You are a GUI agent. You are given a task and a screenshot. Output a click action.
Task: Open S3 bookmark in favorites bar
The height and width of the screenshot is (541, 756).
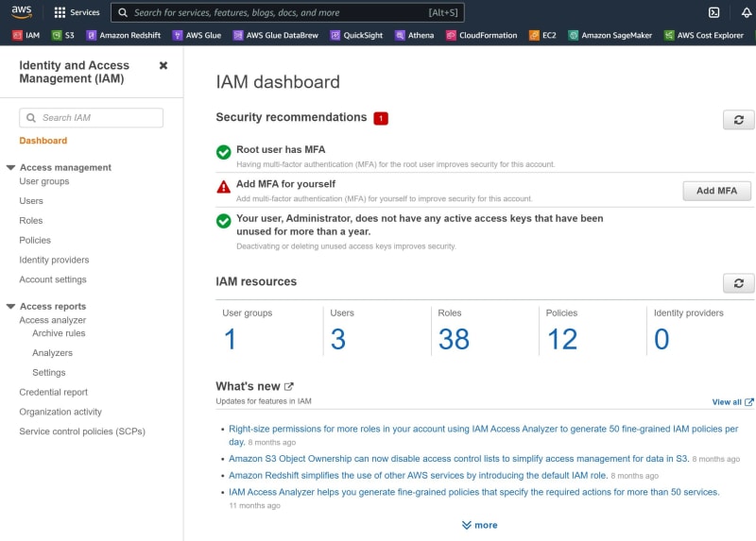[x=63, y=35]
